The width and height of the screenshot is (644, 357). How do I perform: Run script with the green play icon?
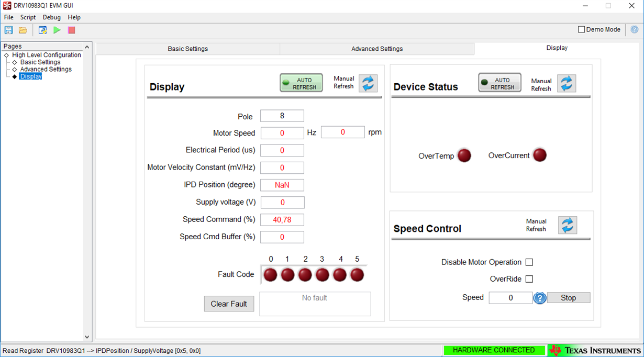click(x=57, y=30)
